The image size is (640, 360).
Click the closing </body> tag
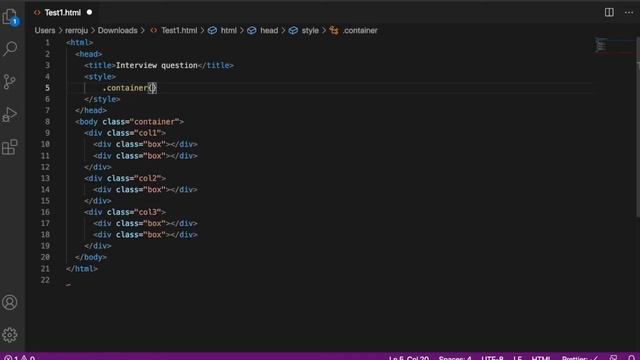point(91,257)
